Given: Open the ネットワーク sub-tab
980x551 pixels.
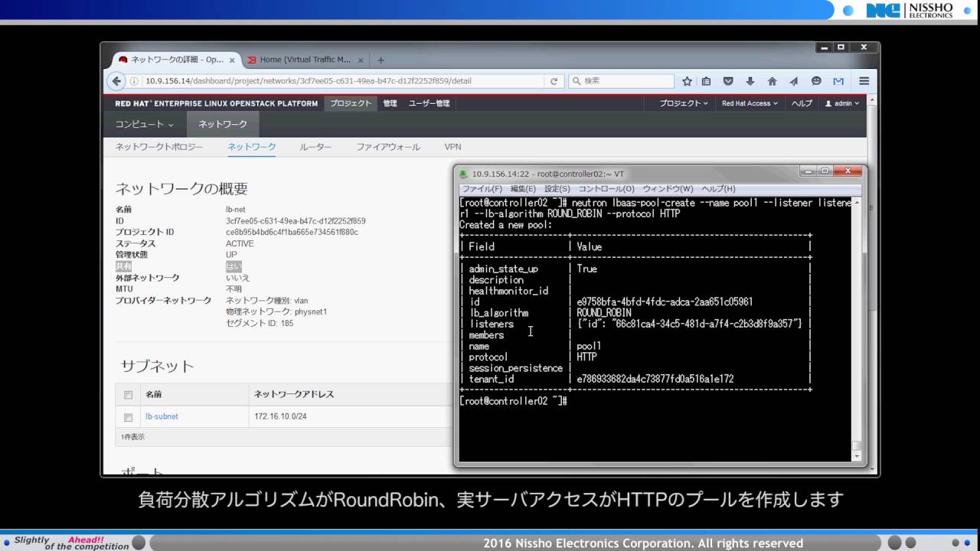Looking at the screenshot, I should click(x=252, y=147).
